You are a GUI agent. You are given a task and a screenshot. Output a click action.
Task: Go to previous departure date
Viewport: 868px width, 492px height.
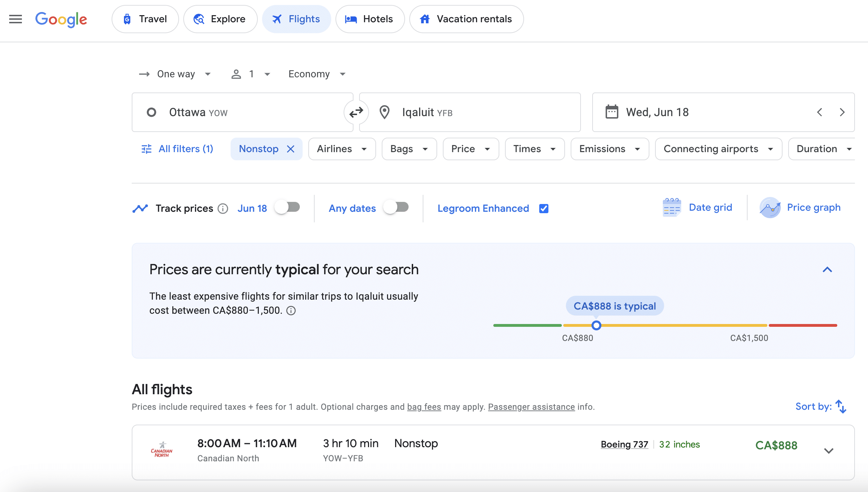[820, 112]
